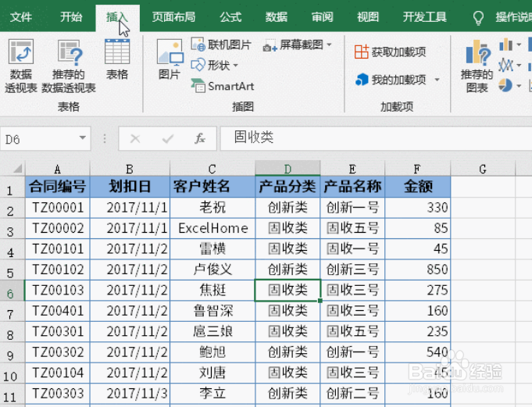
Task: Select cell with 卢俊义
Action: click(x=212, y=270)
